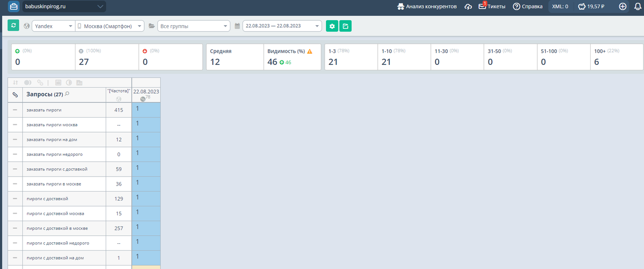This screenshot has width=644, height=269.
Task: Click the link icon column header
Action: tap(15, 95)
